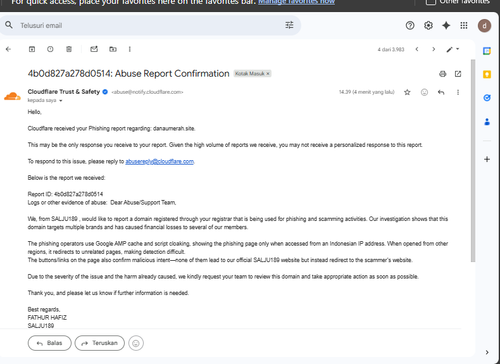This screenshot has width=500, height=364.
Task: Open Google apps grid
Action: [464, 25]
